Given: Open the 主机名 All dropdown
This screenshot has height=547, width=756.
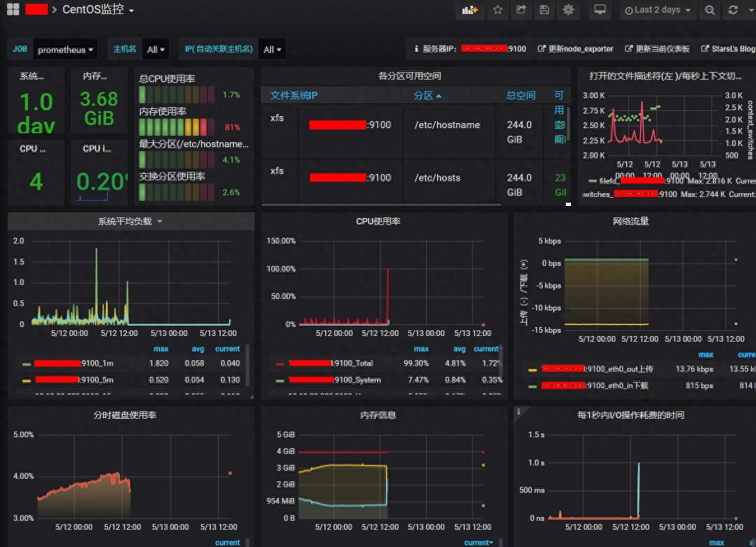Looking at the screenshot, I should (x=156, y=49).
